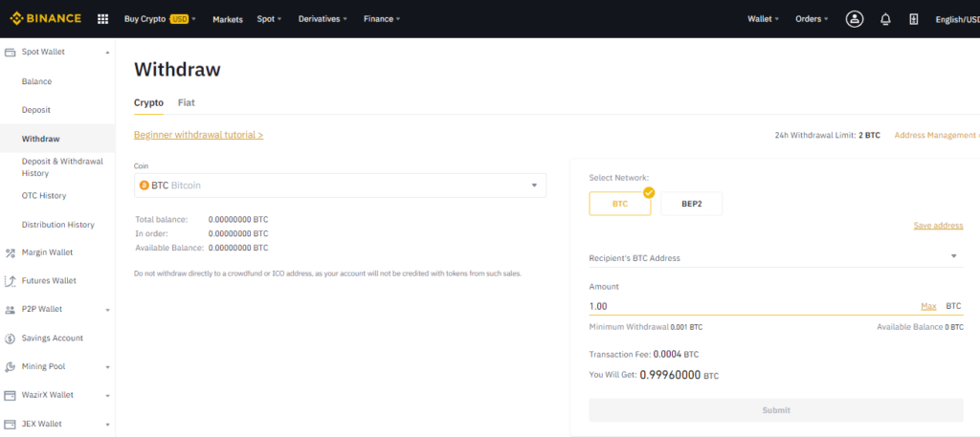980x437 pixels.
Task: Switch to the Crypto tab
Action: (x=148, y=103)
